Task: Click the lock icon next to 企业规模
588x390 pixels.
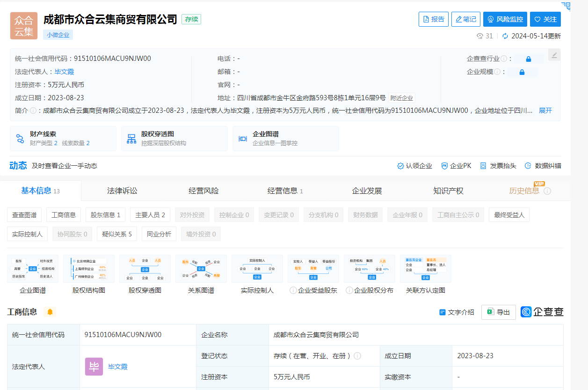Action: pos(522,72)
